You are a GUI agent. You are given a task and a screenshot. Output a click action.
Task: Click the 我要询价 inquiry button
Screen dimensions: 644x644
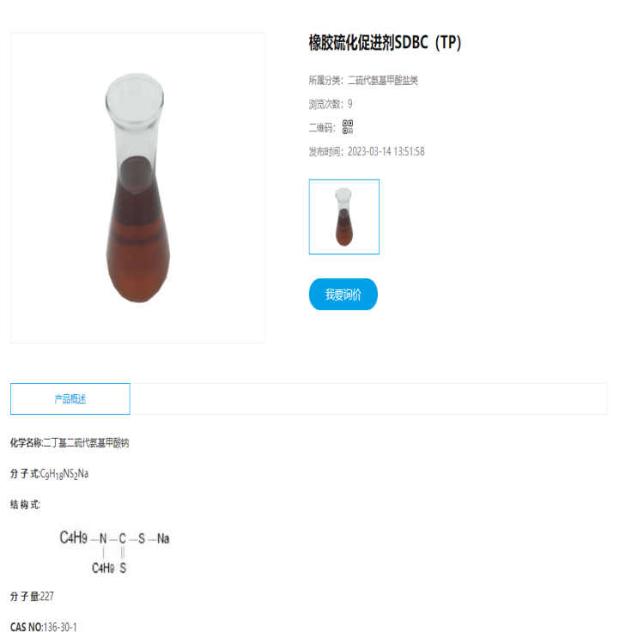343,294
